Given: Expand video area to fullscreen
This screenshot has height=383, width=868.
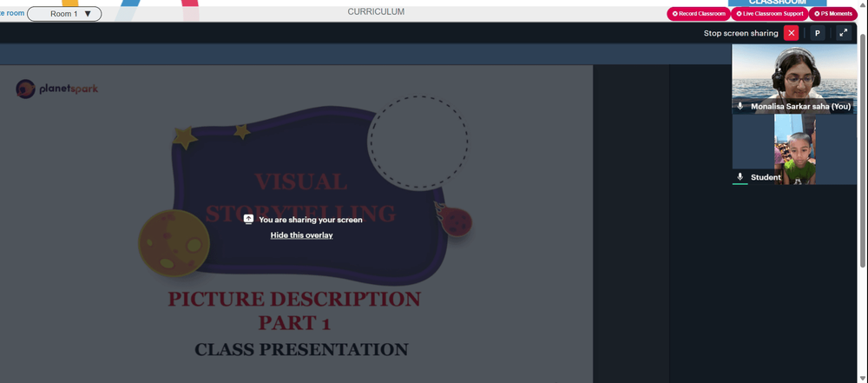Looking at the screenshot, I should pos(843,33).
